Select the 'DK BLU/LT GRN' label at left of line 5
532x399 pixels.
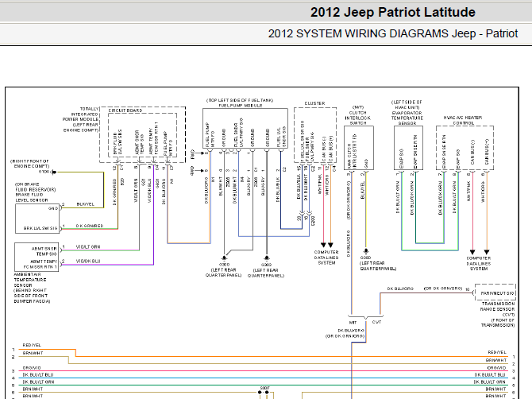click(38, 382)
